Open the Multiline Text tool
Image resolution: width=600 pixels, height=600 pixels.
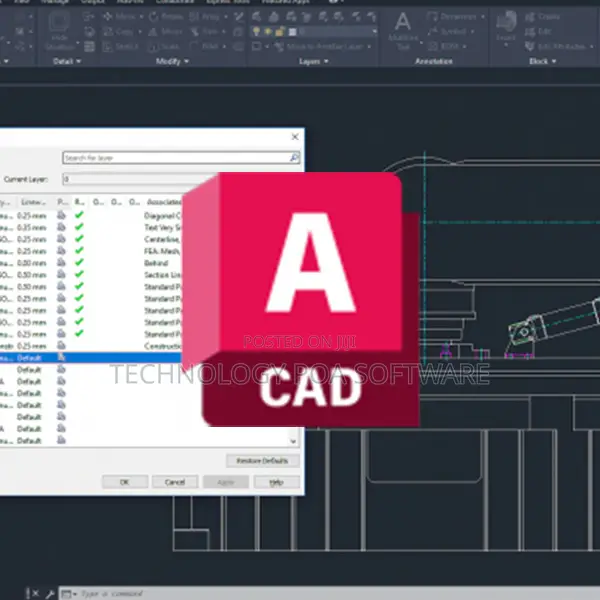[403, 31]
